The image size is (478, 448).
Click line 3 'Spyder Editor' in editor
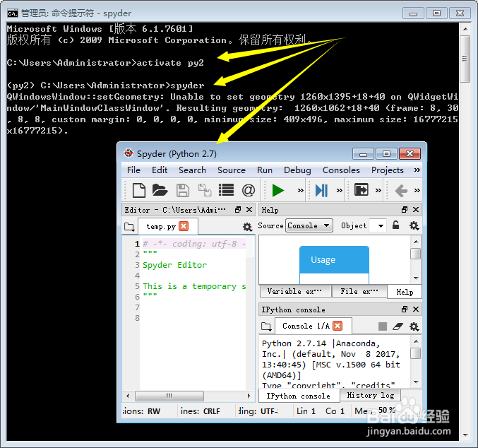point(174,265)
